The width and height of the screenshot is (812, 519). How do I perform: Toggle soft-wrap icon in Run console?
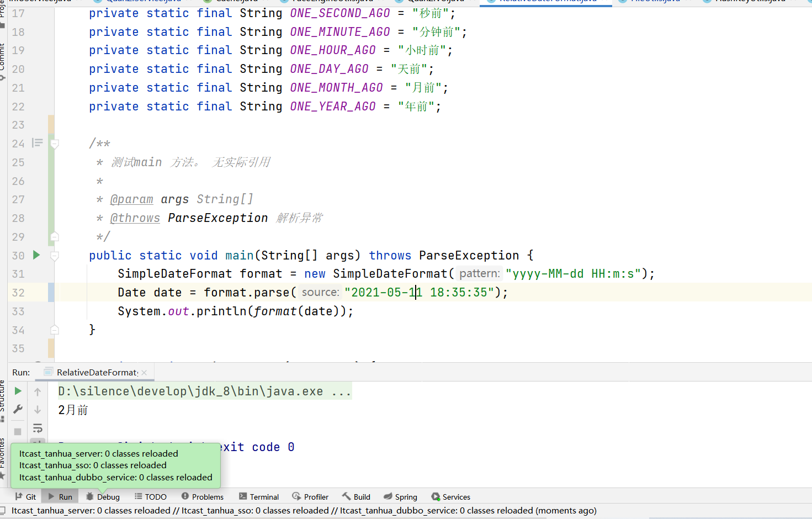[x=38, y=428]
